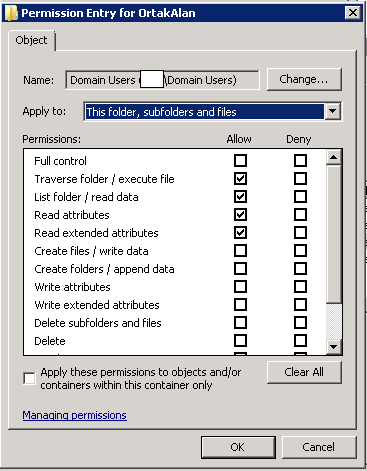
Task: Uncheck Allow for Traverse folder / execute file
Action: tap(240, 179)
